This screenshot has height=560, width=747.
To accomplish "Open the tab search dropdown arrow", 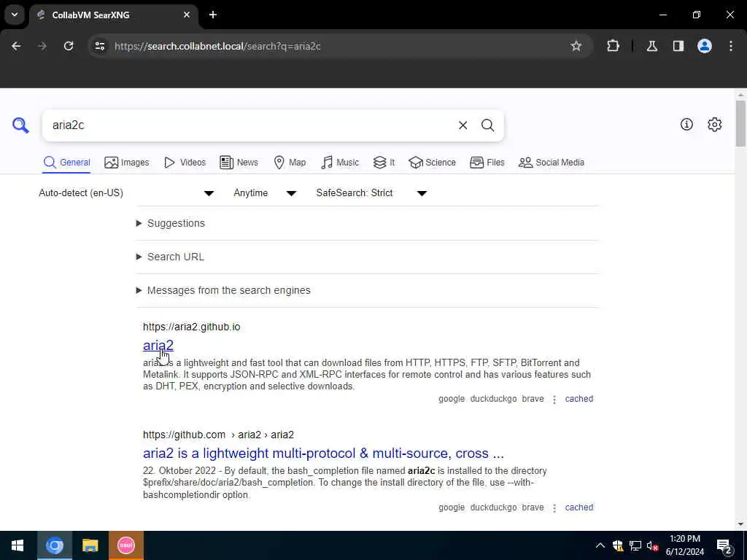I will [15, 15].
